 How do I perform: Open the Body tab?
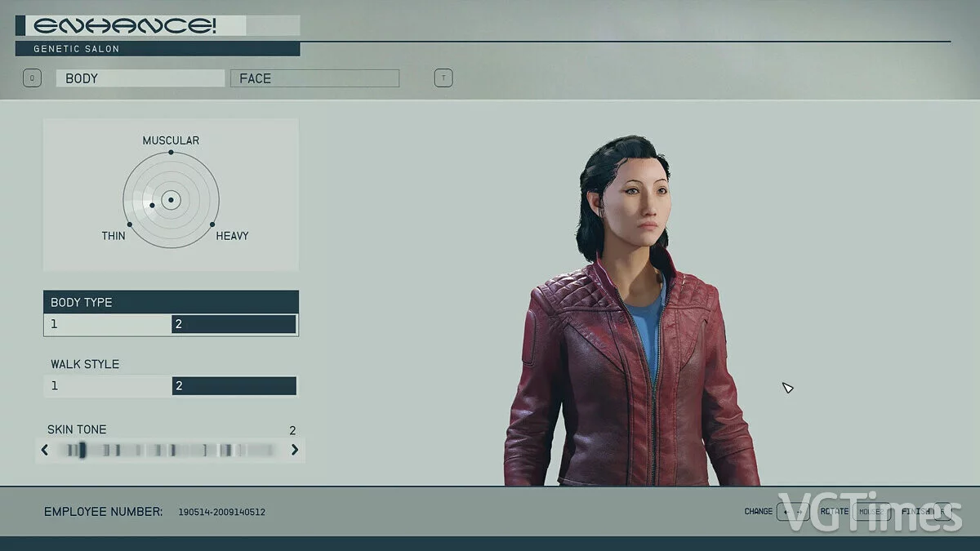click(x=140, y=78)
